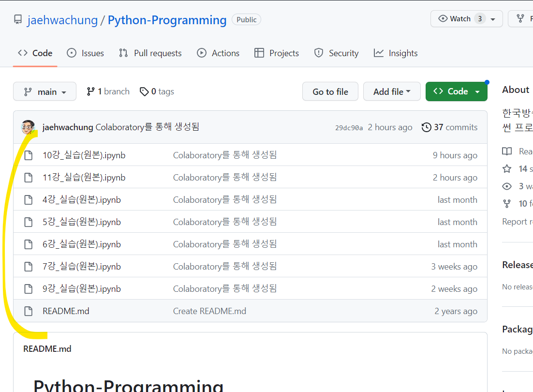This screenshot has height=392, width=533.
Task: Click the file icon for 11강 notebook
Action: point(29,178)
